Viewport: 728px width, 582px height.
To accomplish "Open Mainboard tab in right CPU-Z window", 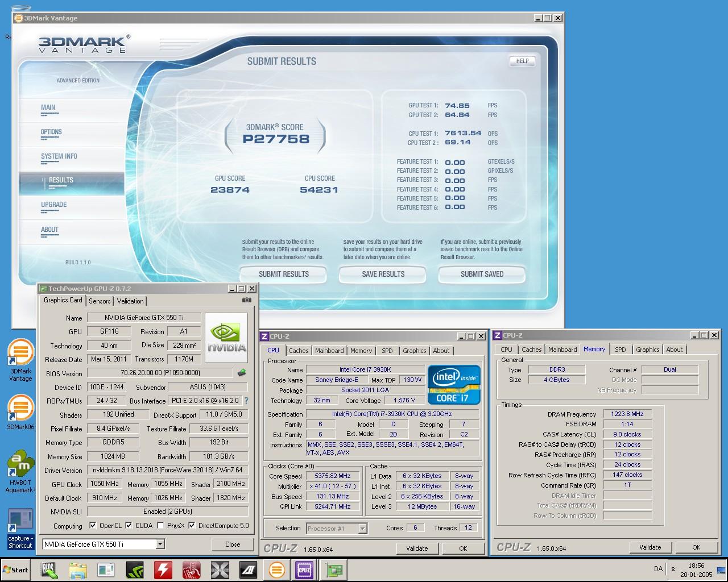I will pyautogui.click(x=562, y=350).
